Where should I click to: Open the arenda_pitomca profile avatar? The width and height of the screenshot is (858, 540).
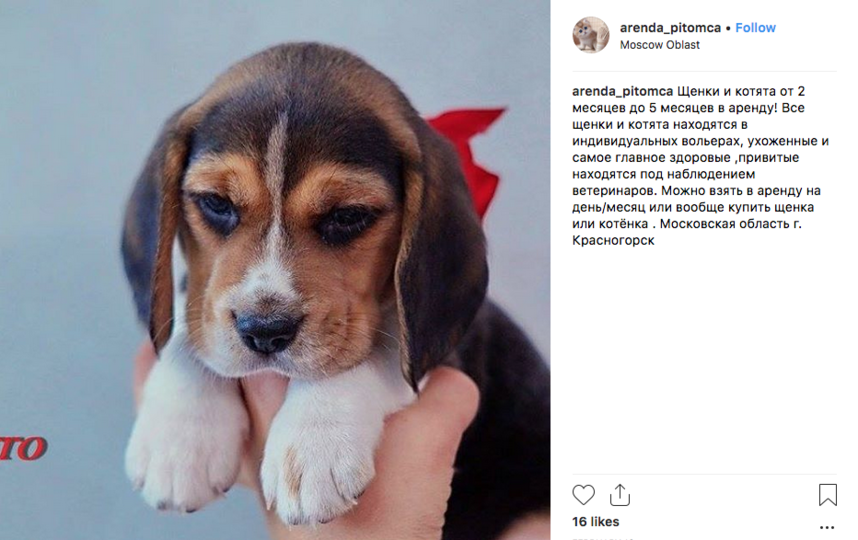[590, 35]
